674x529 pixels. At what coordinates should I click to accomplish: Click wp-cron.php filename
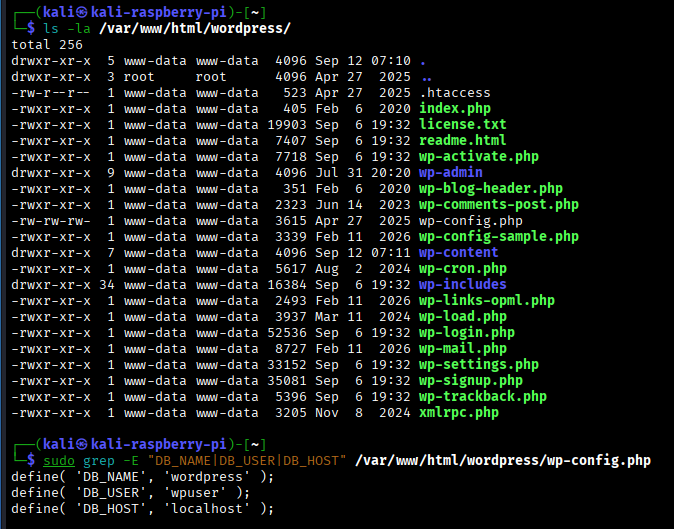[463, 269]
